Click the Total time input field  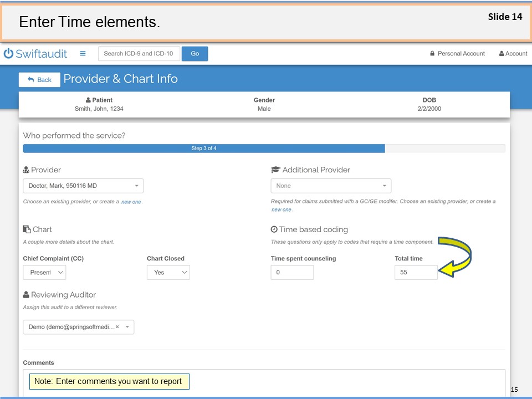pyautogui.click(x=416, y=272)
